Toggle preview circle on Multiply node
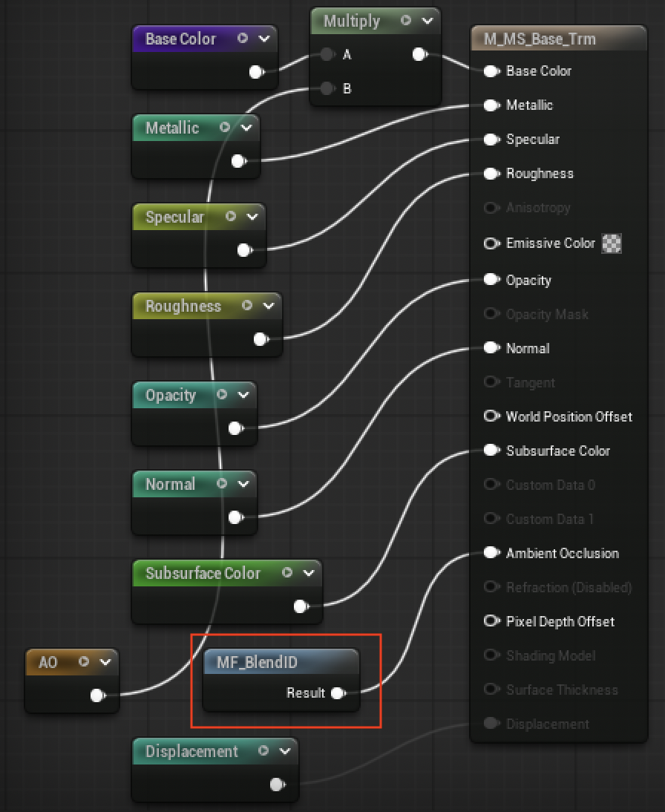Viewport: 665px width, 812px height. tap(406, 20)
